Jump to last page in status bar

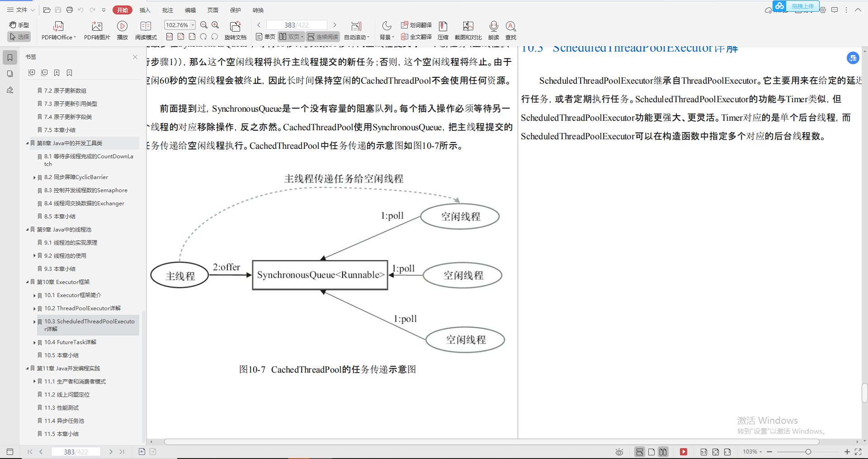click(122, 452)
